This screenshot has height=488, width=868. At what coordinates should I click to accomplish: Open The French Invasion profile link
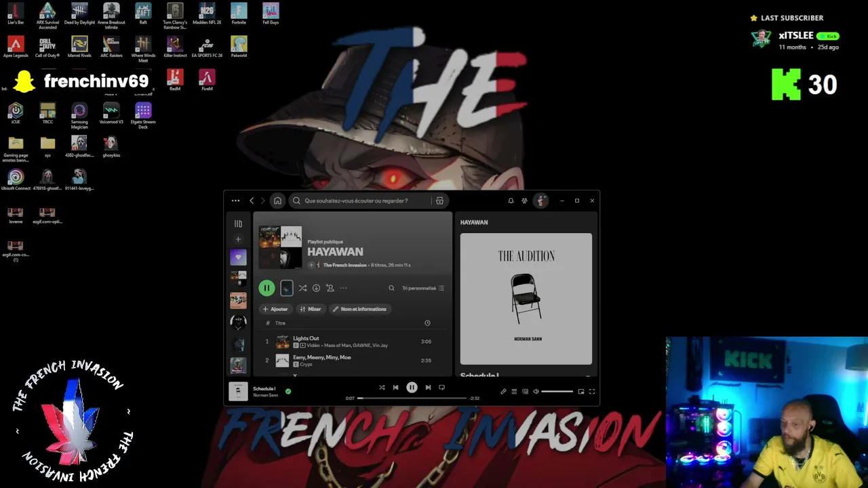[344, 265]
